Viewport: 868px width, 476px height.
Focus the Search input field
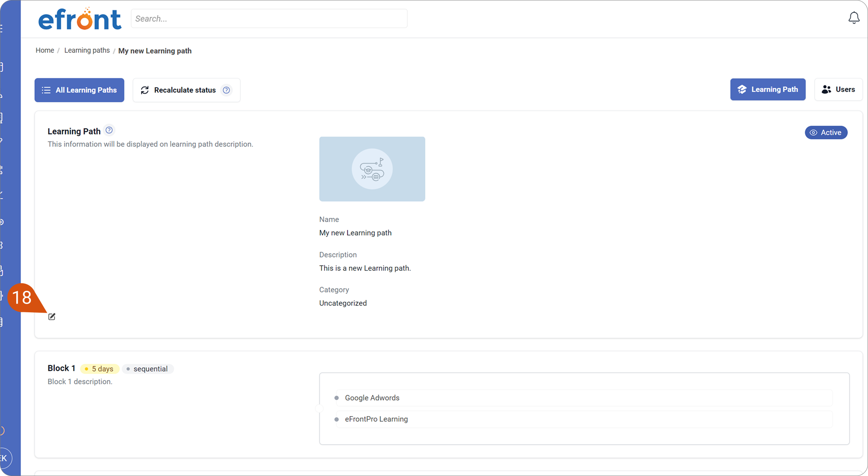[269, 18]
